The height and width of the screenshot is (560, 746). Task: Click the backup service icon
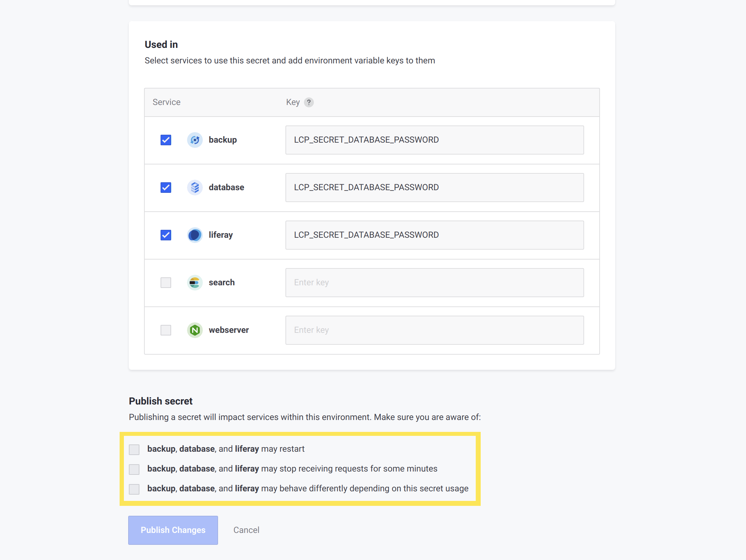click(x=194, y=139)
